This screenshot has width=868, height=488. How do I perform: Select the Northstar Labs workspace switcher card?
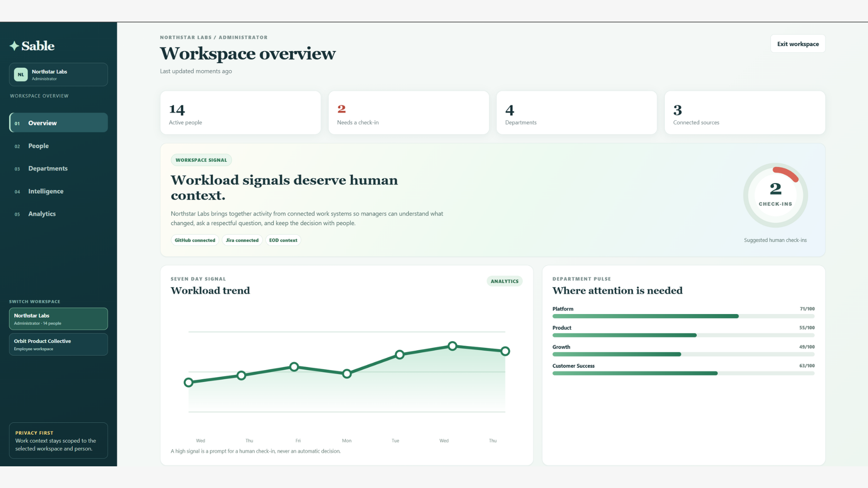[x=58, y=319]
